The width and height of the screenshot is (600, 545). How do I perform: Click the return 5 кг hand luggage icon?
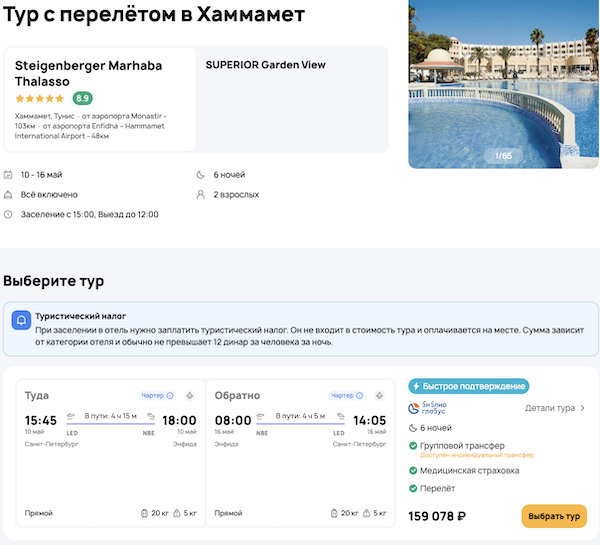366,513
